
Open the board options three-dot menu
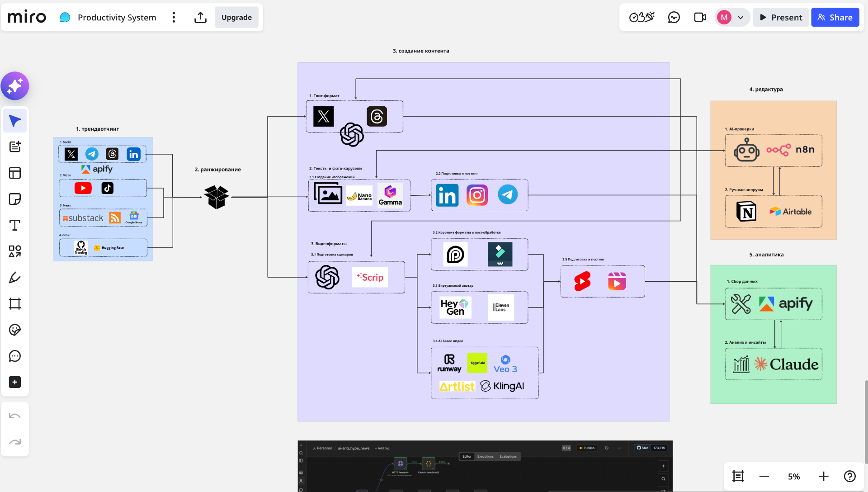[x=174, y=18]
